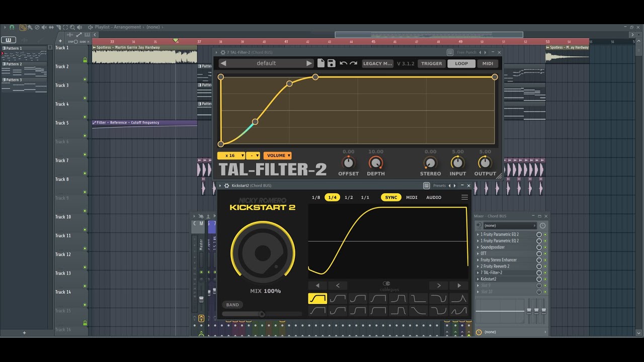
Task: Click the redo arrow in TAL-Filter-2
Action: coord(353,63)
